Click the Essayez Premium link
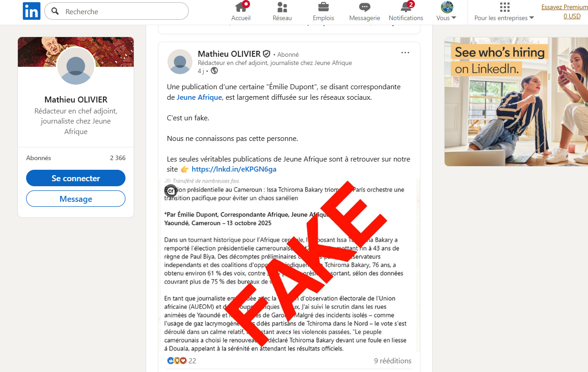 (565, 7)
